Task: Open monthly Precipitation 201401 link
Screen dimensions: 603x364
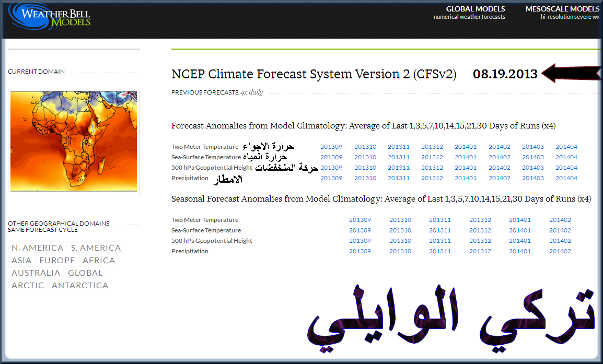Action: (x=466, y=178)
